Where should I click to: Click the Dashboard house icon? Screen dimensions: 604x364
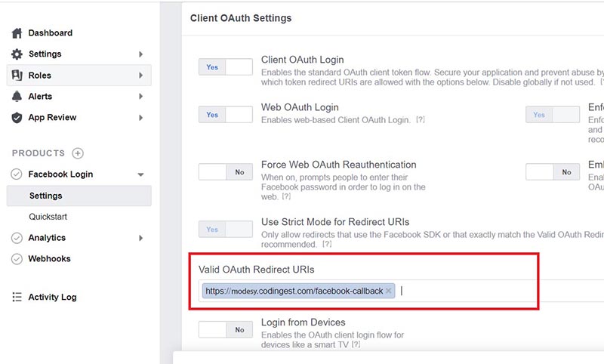[17, 33]
